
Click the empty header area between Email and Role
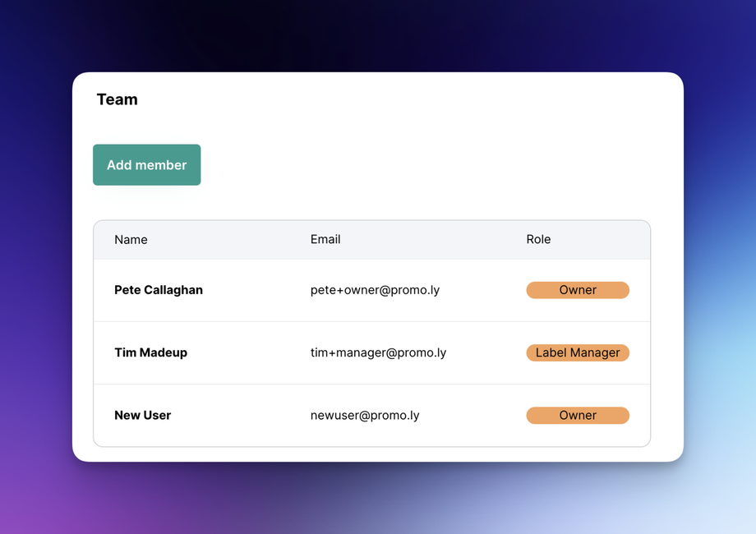click(x=436, y=240)
